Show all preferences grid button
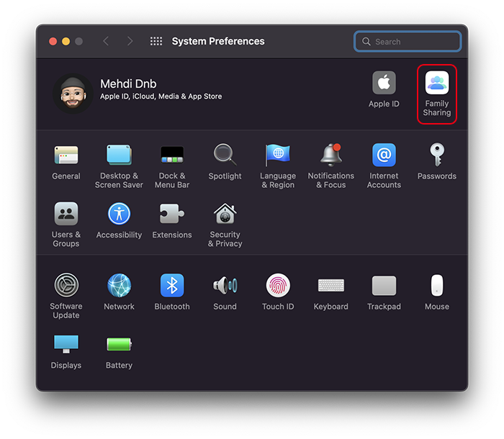 click(156, 41)
